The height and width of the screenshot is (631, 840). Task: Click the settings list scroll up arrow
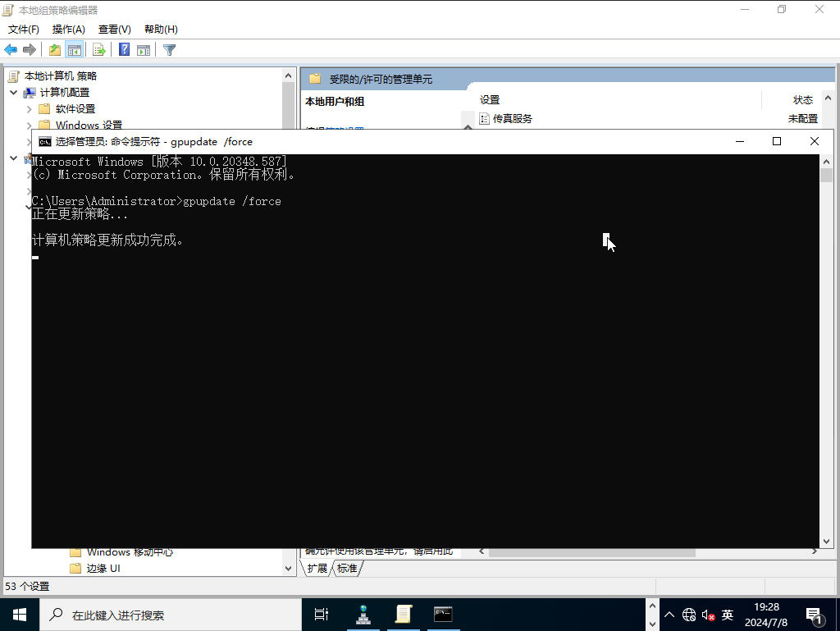pyautogui.click(x=828, y=98)
